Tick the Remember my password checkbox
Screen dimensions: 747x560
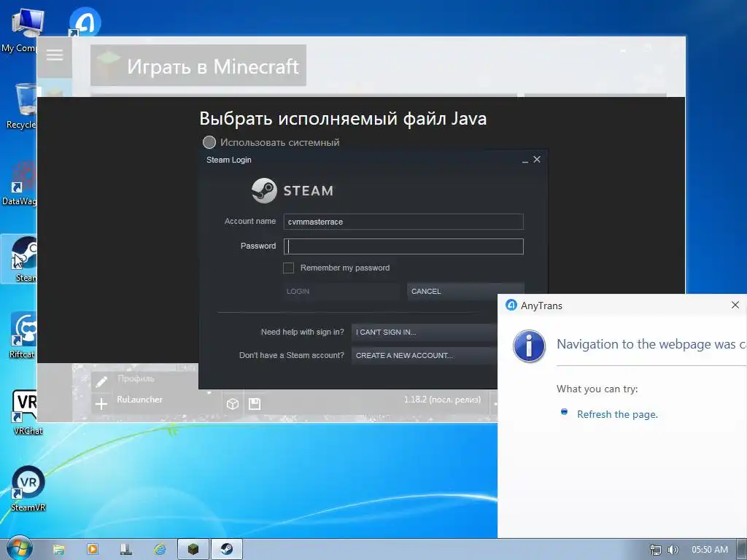pos(288,268)
